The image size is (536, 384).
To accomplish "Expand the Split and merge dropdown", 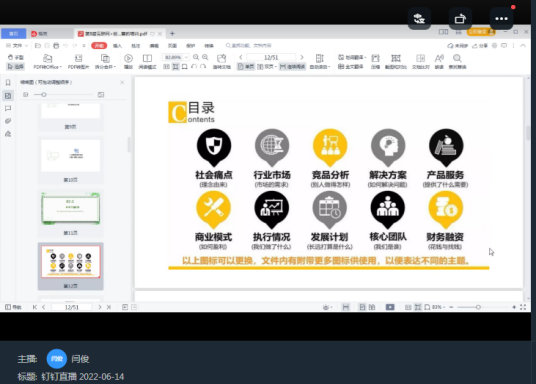I will (105, 61).
